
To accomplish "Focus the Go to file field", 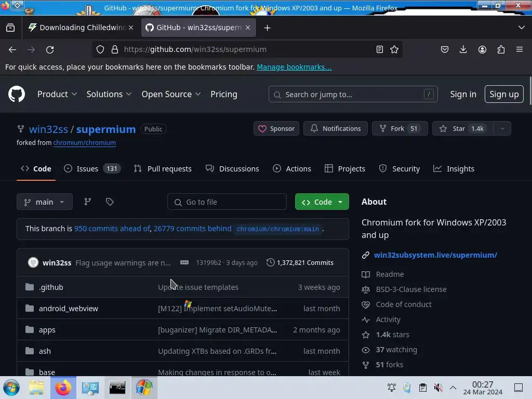I will click(227, 202).
